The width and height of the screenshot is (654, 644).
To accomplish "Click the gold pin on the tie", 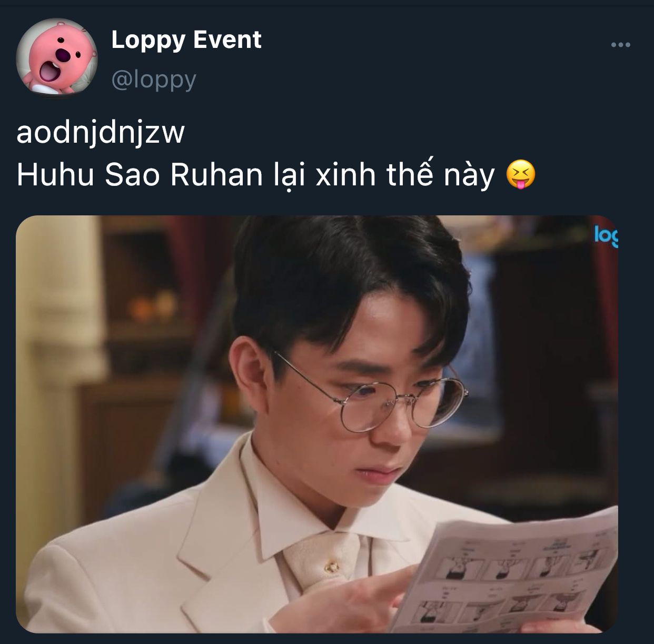I will tap(332, 568).
